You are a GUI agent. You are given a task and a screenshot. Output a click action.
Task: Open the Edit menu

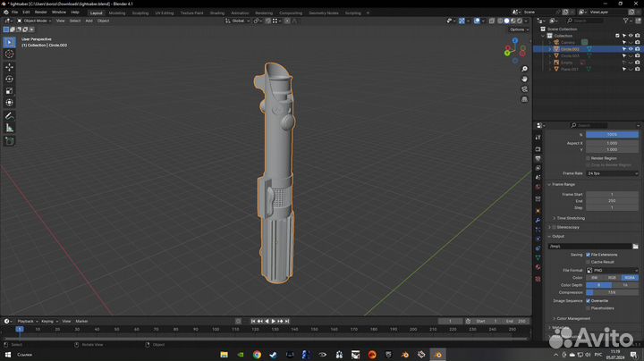tap(26, 13)
